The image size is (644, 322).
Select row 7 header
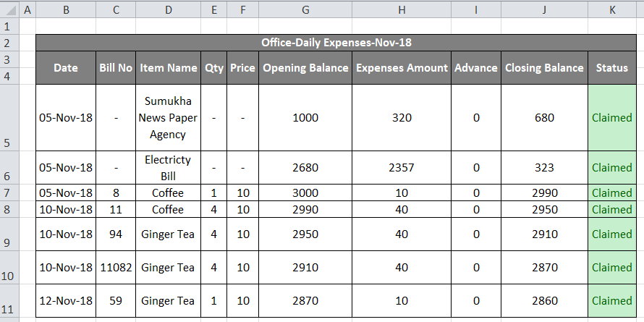point(9,192)
